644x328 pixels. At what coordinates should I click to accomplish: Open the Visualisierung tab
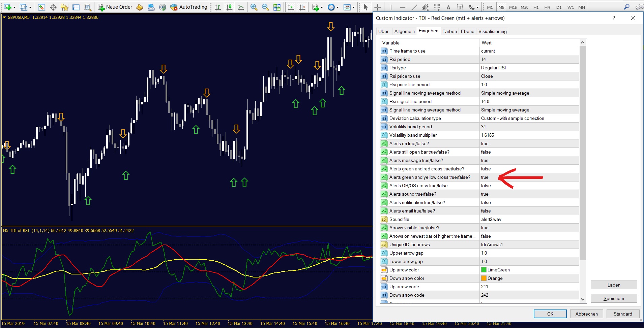pyautogui.click(x=492, y=31)
